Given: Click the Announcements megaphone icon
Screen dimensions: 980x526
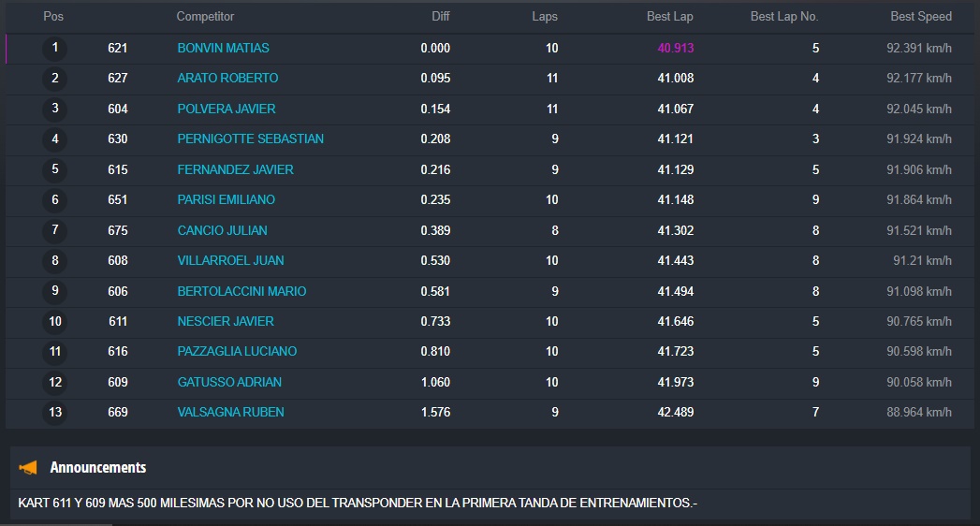Looking at the screenshot, I should [28, 467].
